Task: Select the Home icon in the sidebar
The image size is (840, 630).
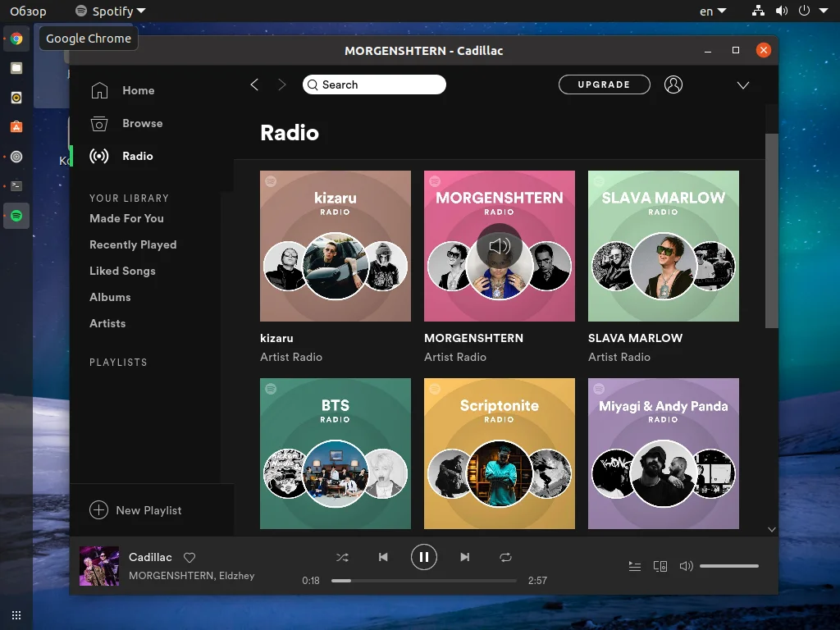Action: click(x=98, y=90)
